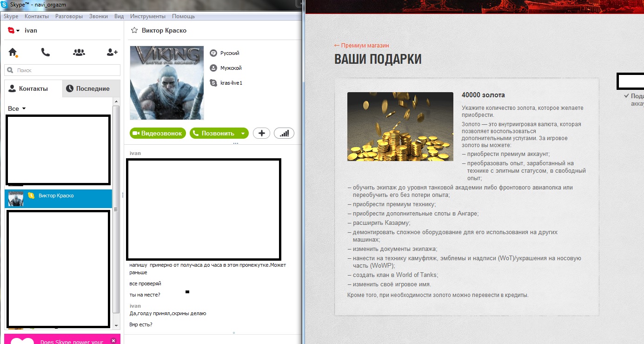Click the Позвонить button
This screenshot has height=344, width=644.
pos(214,133)
